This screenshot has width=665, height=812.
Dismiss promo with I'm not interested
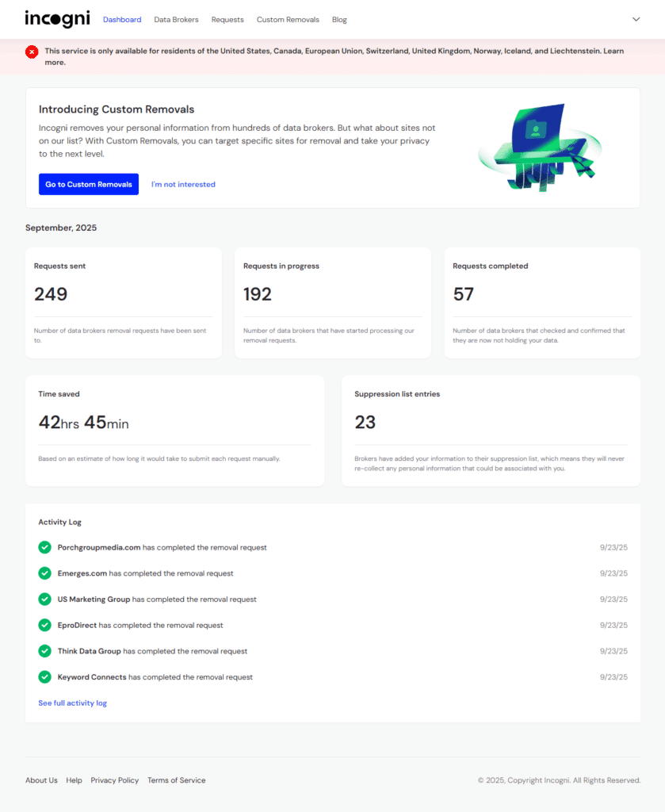tap(183, 184)
